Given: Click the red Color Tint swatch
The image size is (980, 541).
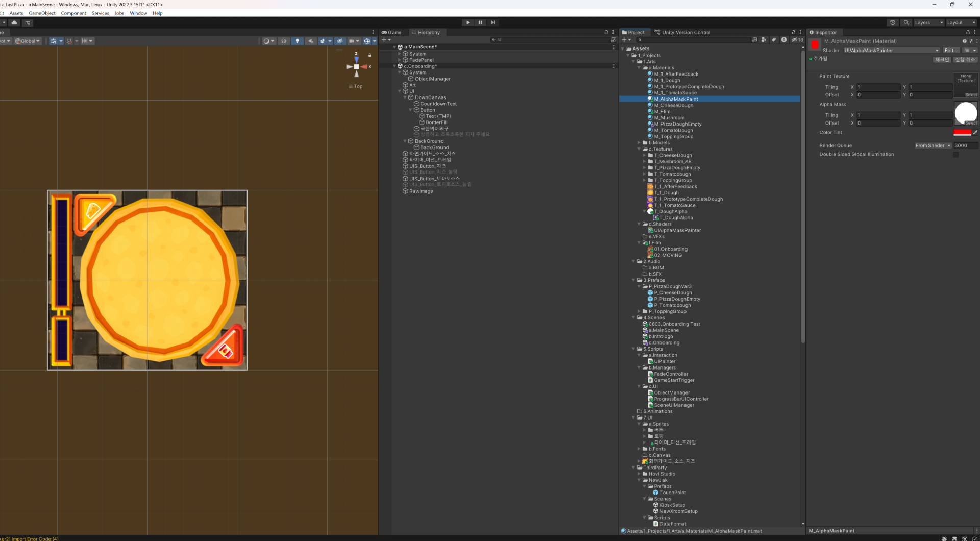Looking at the screenshot, I should coord(962,133).
